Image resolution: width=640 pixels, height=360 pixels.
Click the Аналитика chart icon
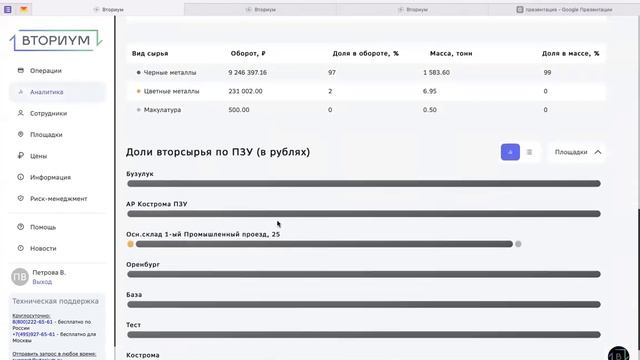click(x=20, y=92)
